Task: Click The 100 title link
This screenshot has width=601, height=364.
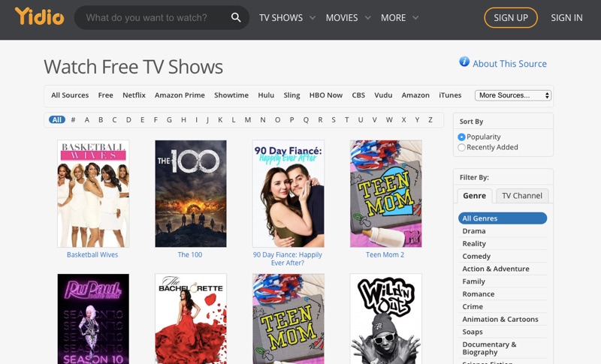Action: pos(190,254)
